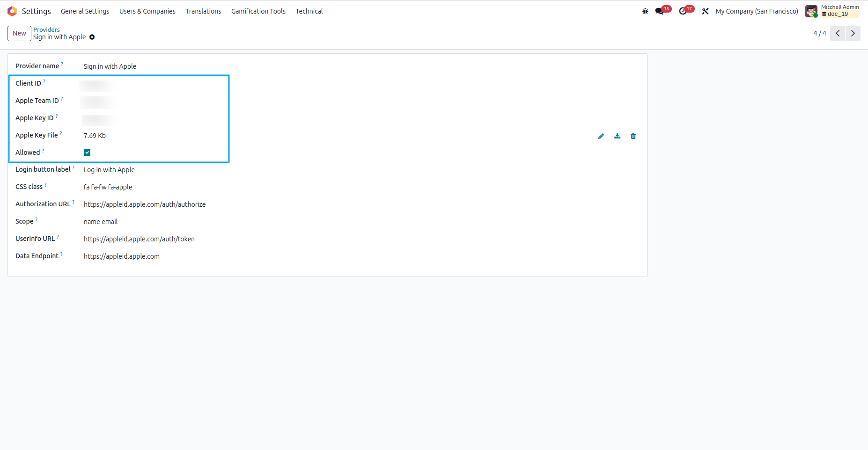Edit the Apple Key File with pencil icon
Image resolution: width=868 pixels, height=450 pixels.
[x=601, y=136]
